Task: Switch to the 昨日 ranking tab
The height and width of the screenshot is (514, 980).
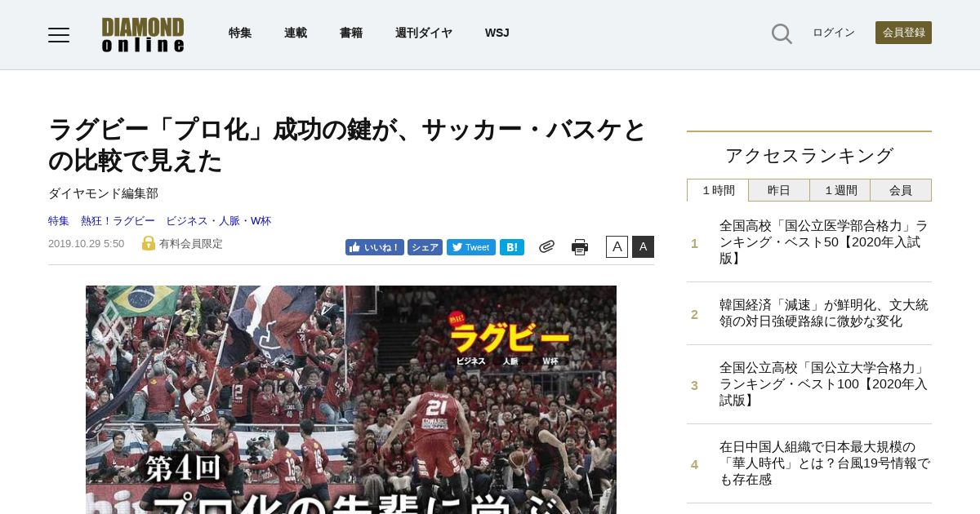Action: click(779, 190)
